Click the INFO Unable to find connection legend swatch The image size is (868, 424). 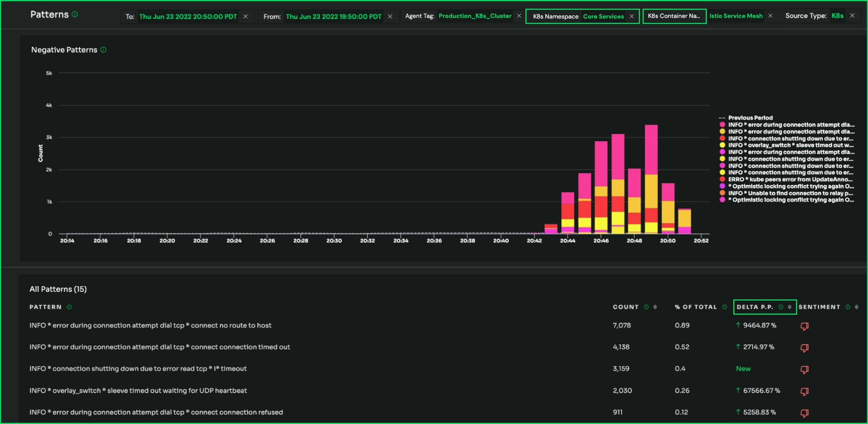[x=722, y=193]
